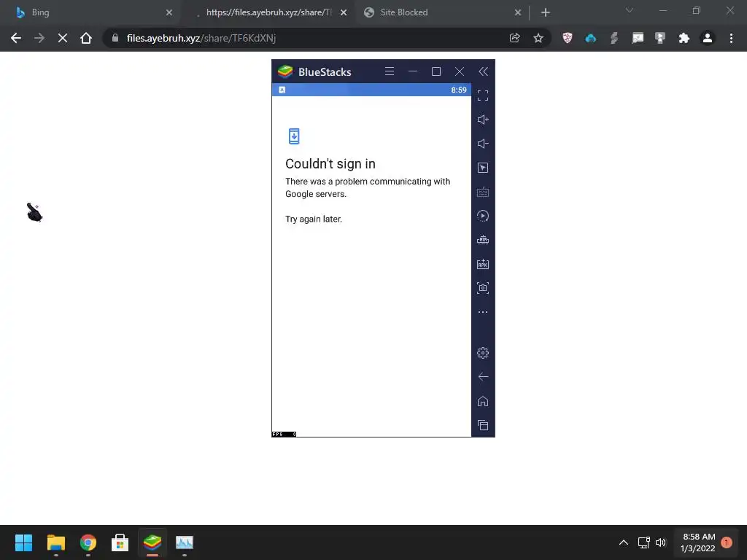This screenshot has height=560, width=747.
Task: Open volume control in system tray
Action: point(661,542)
